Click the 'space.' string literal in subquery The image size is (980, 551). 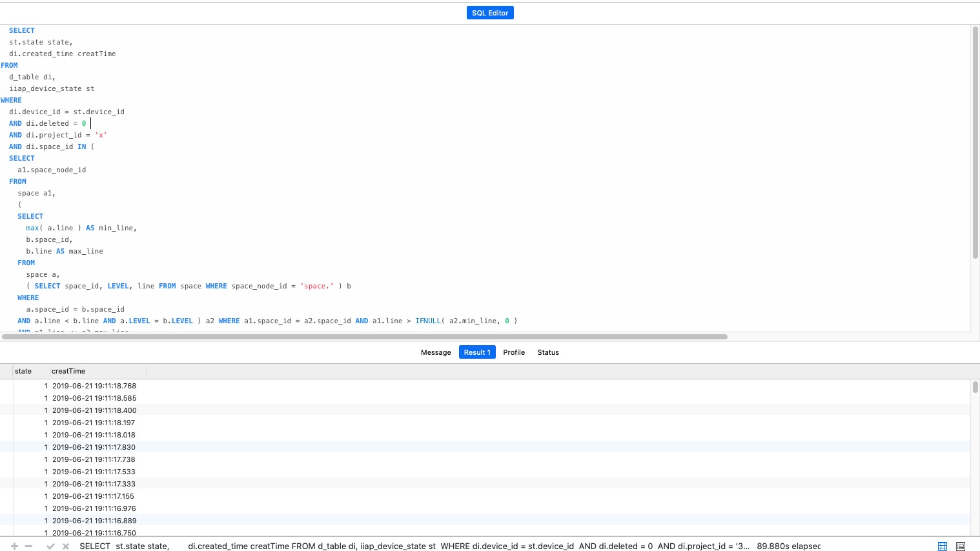[317, 286]
